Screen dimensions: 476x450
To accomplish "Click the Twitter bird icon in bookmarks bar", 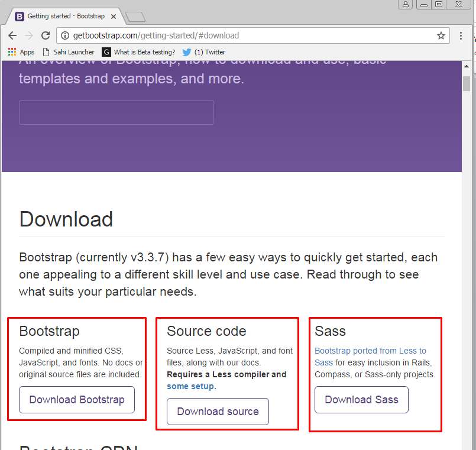I will click(x=187, y=52).
